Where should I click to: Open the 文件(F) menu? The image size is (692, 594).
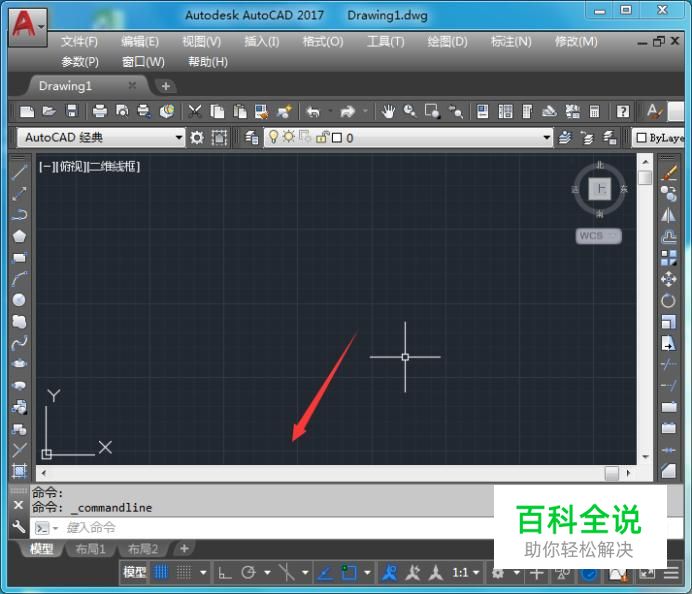79,41
